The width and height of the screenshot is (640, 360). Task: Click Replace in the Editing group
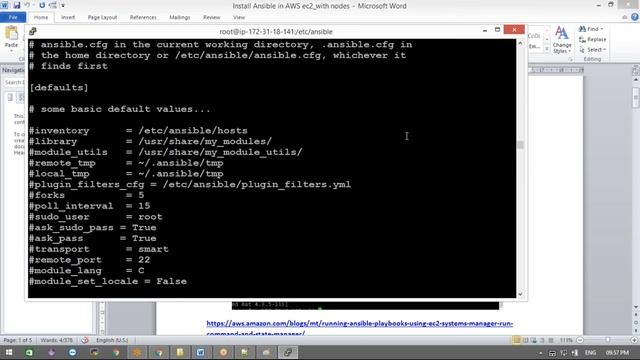click(593, 39)
